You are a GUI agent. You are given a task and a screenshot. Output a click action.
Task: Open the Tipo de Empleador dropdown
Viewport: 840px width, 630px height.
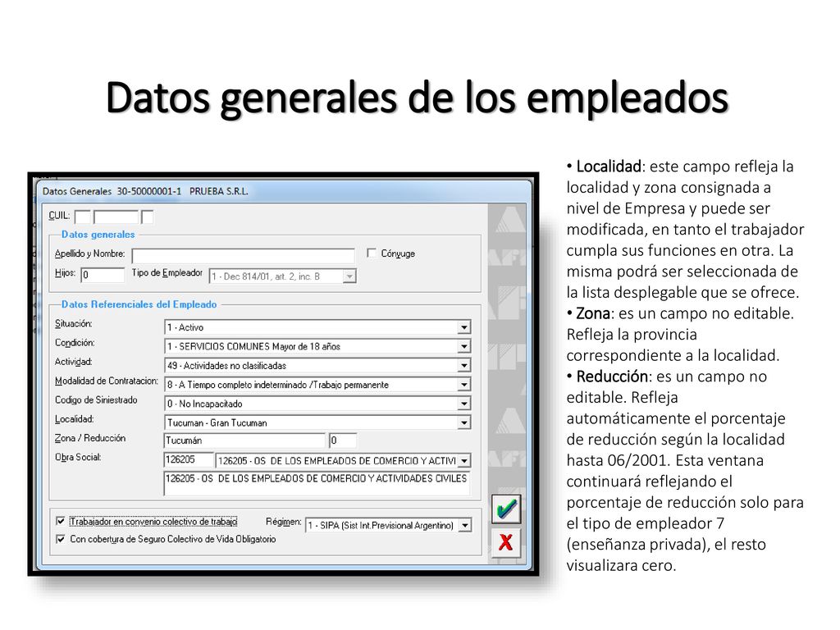349,276
